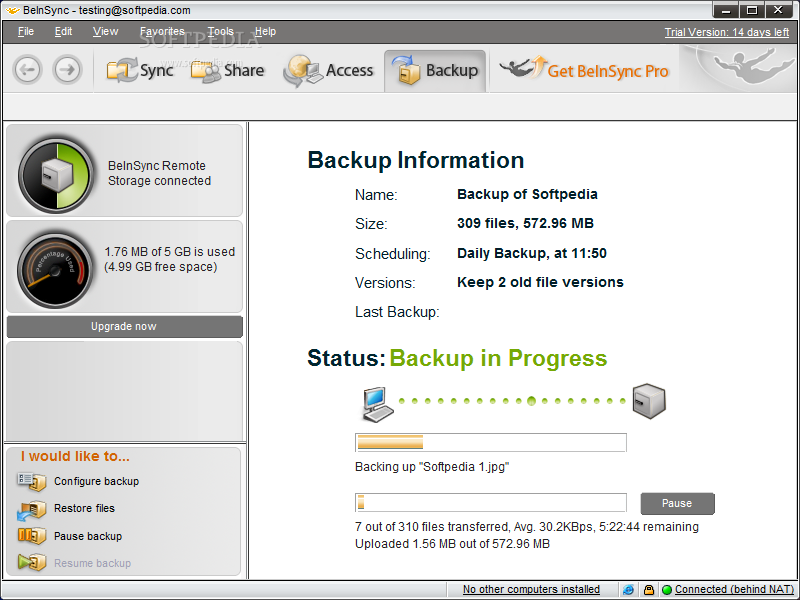Select the Backup tab
800x600 pixels.
click(x=435, y=70)
